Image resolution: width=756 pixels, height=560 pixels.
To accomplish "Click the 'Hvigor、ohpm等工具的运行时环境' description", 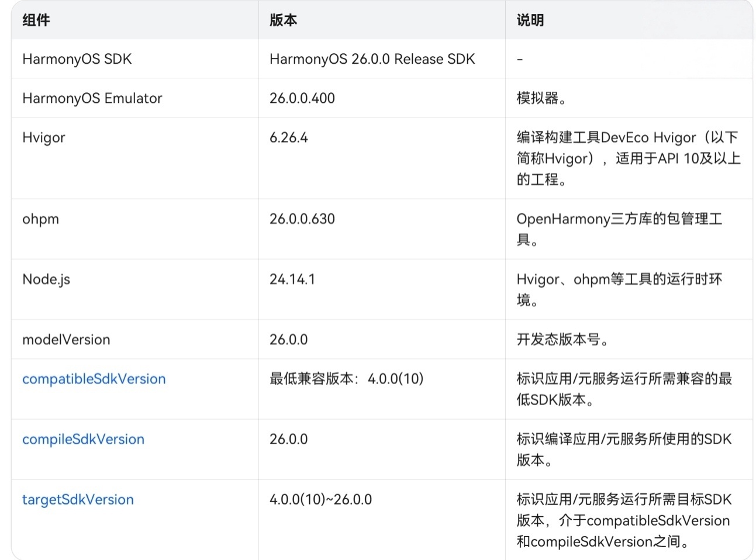I will pyautogui.click(x=619, y=289).
